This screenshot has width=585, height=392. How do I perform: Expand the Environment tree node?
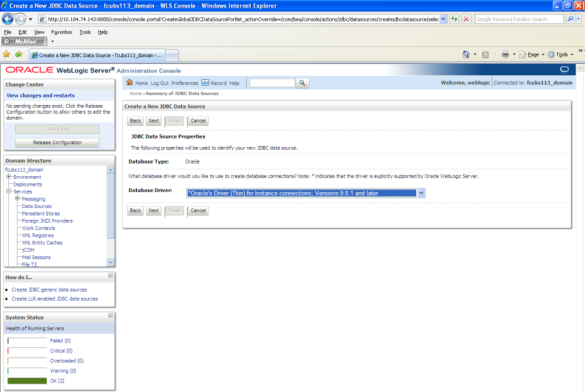tap(9, 176)
